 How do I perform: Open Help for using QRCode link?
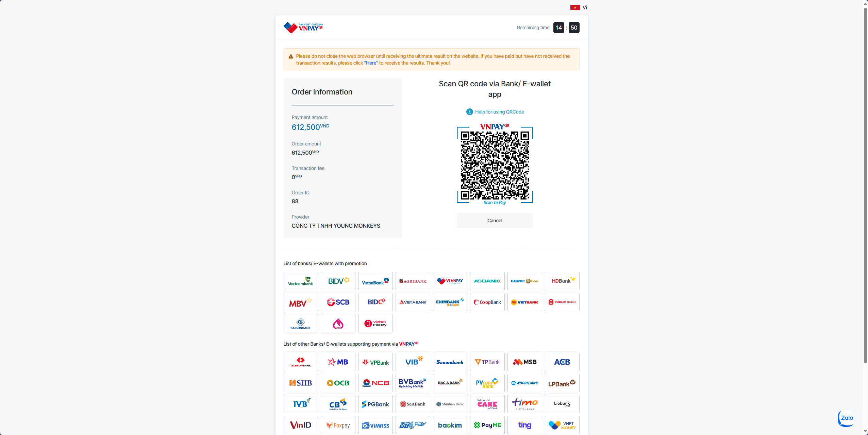point(499,112)
